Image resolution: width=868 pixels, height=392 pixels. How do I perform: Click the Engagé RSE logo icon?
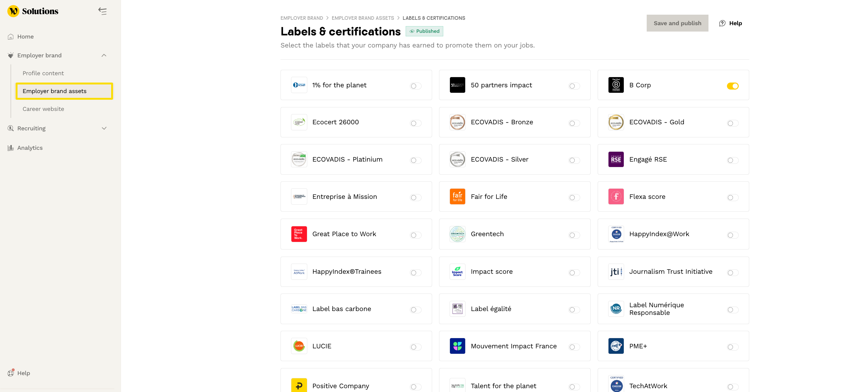615,159
